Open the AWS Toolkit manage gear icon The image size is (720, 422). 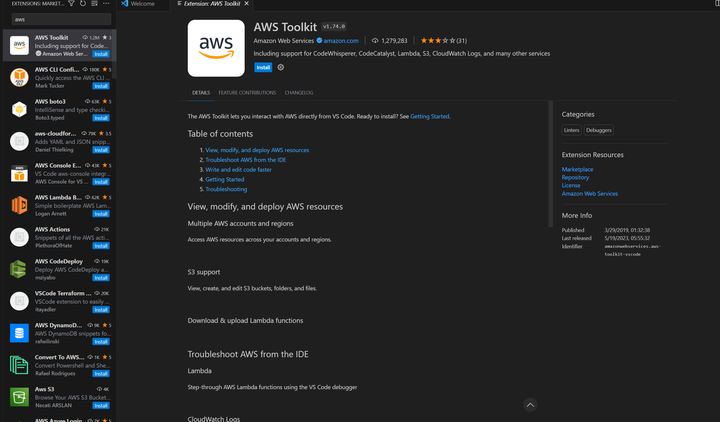281,68
